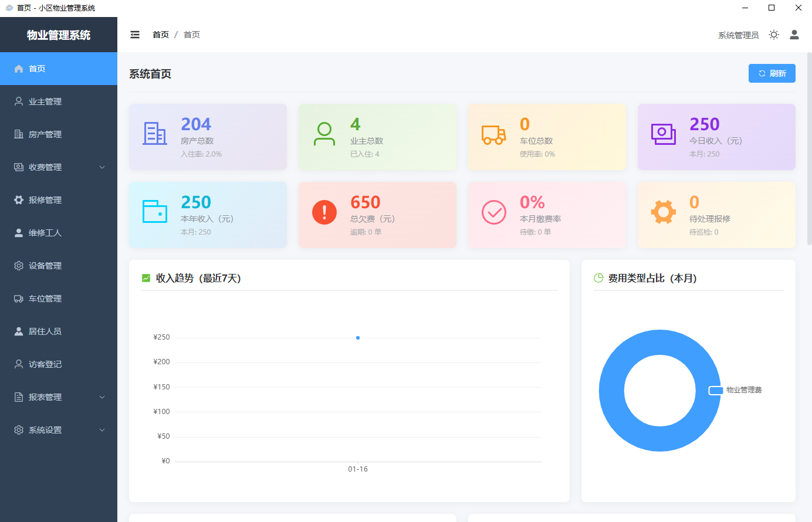Screen dimensions: 812x522
Task: Expand the 收费管理 submenu arrow
Action: (102, 167)
